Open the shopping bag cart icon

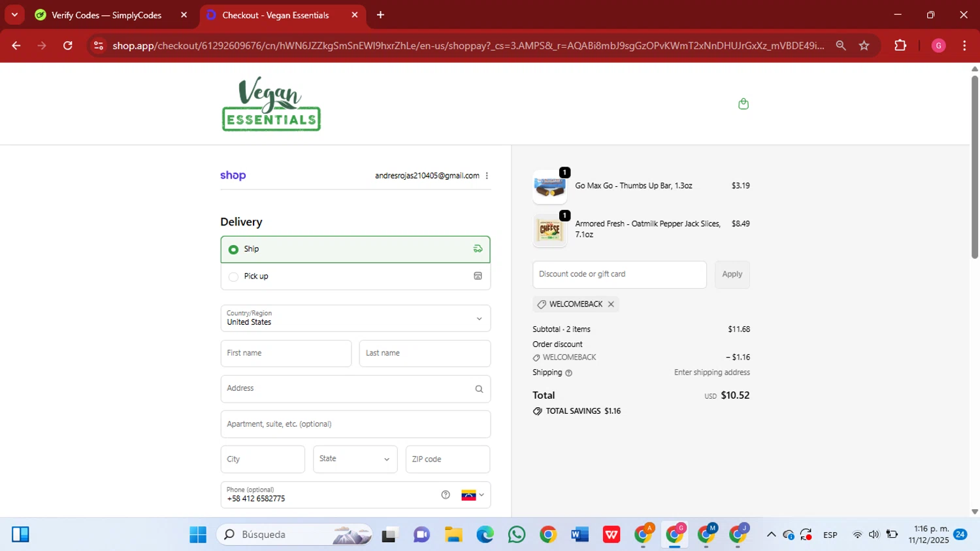743,104
